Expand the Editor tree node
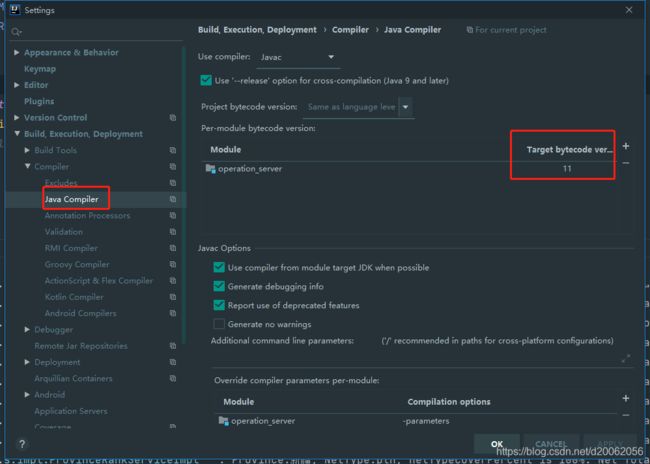 (17, 85)
